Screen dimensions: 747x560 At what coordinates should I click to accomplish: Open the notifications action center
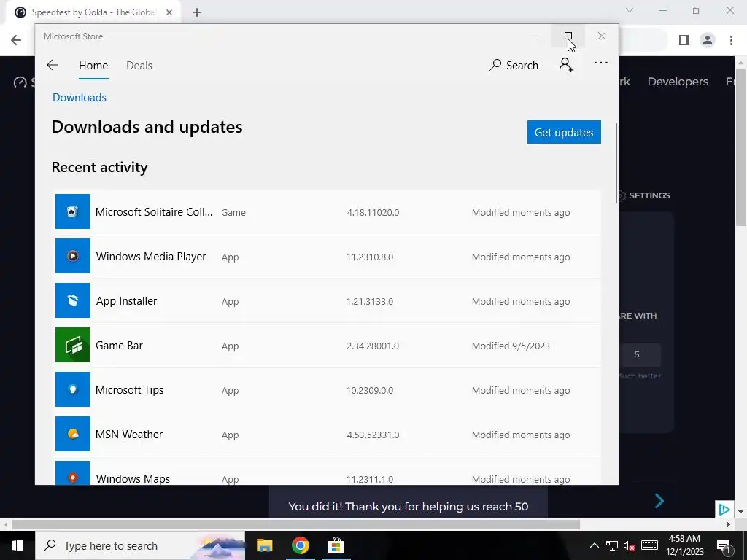coord(724,545)
